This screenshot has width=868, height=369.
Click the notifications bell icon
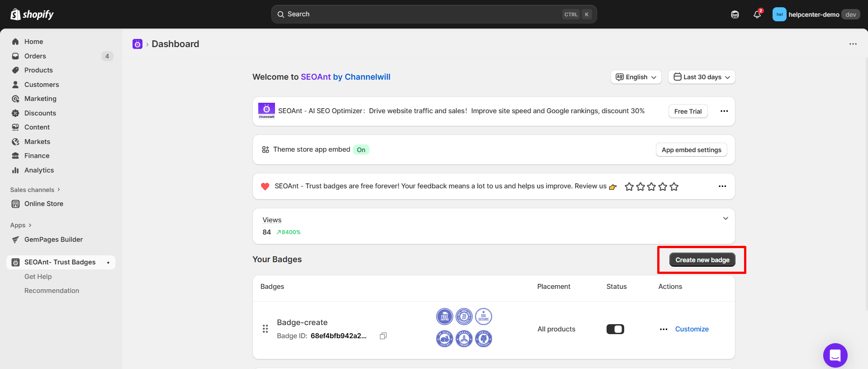point(757,14)
